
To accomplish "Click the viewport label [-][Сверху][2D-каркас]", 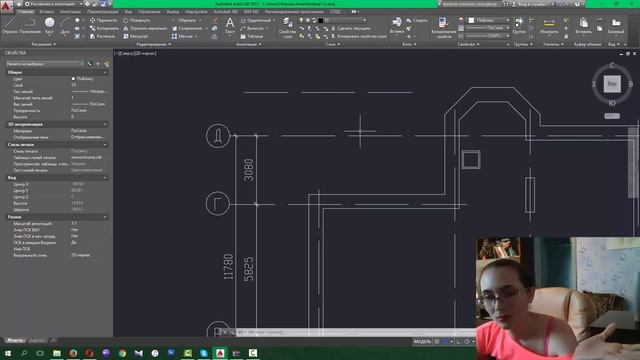I will click(x=136, y=53).
